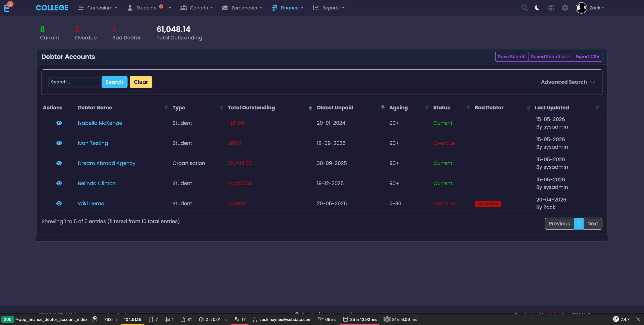Open the Enrolments menu

(242, 8)
